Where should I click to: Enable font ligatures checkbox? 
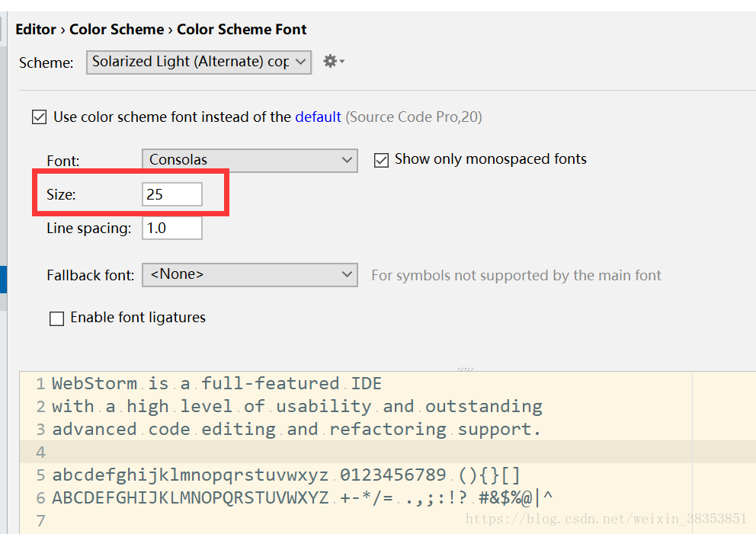point(56,318)
